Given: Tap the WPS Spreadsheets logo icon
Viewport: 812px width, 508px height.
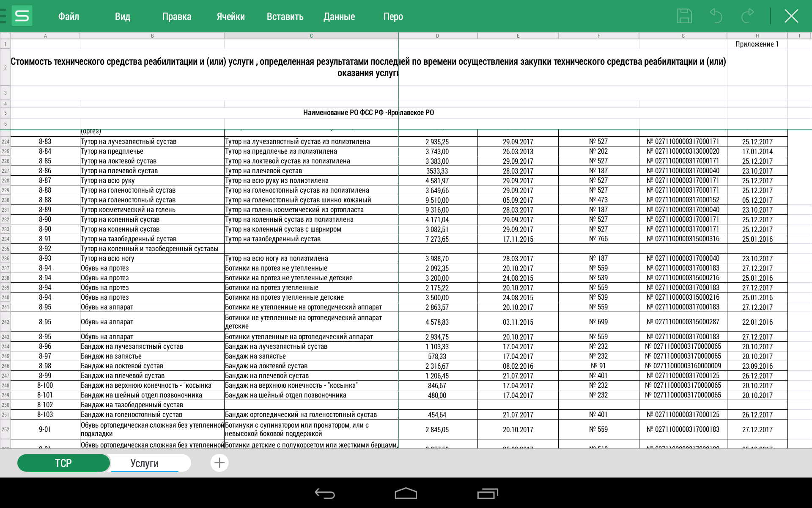Looking at the screenshot, I should 22,16.
